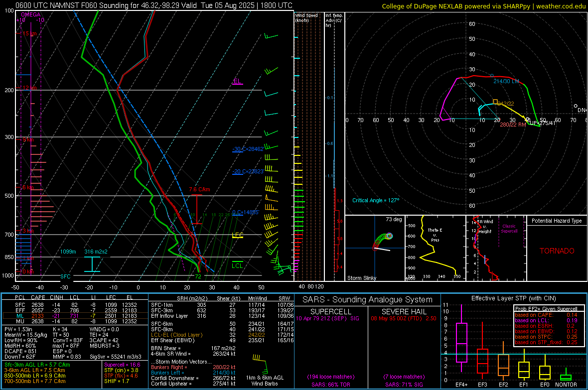The height and width of the screenshot is (390, 588).
Task: Click the 0 C=14855' freezing level label
Action: 246,212
